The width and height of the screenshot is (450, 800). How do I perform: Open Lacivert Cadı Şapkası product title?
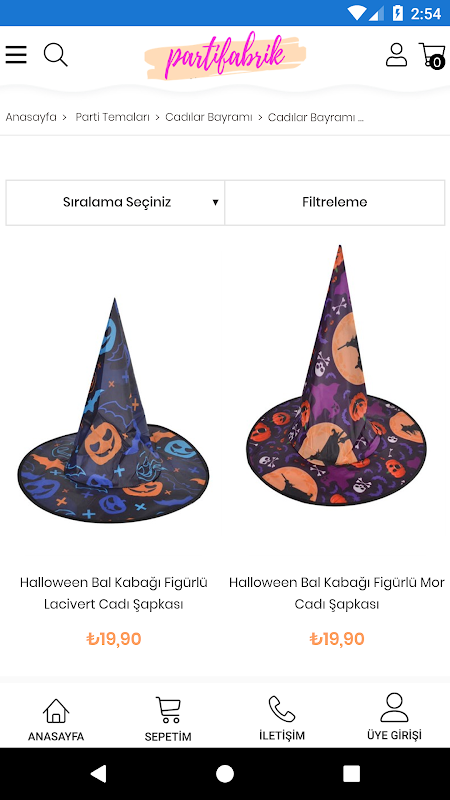(x=113, y=593)
